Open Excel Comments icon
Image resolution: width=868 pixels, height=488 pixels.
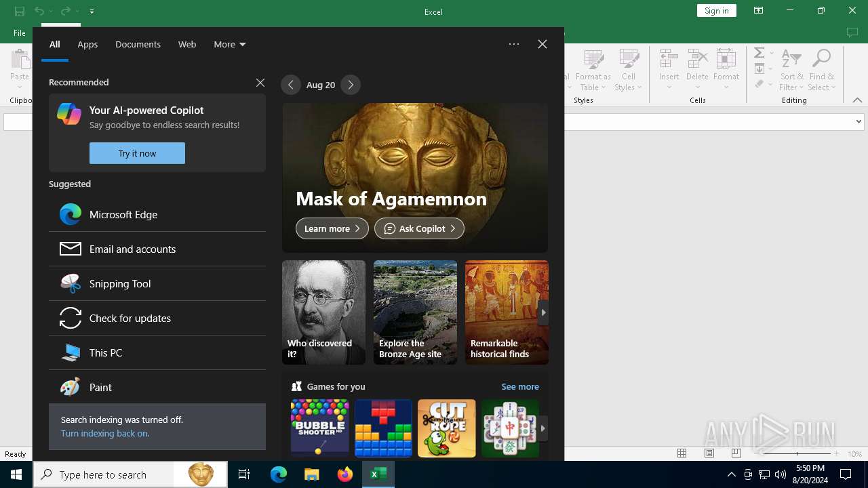852,33
